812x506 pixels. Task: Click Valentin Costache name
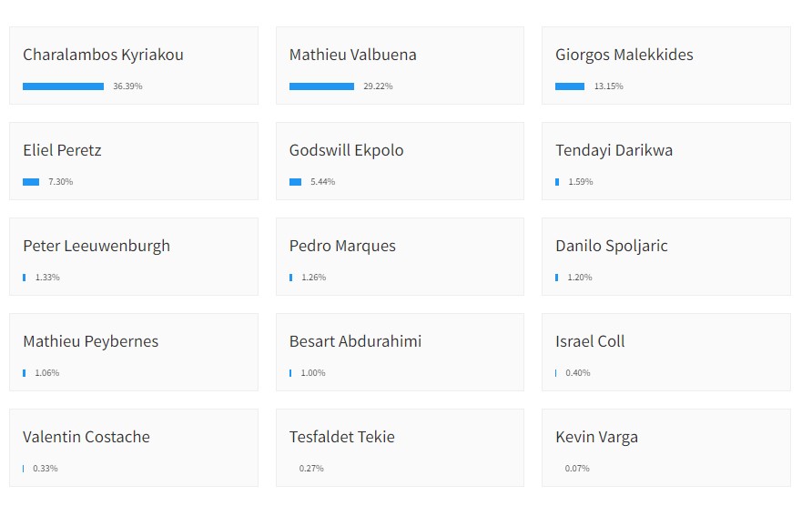pyautogui.click(x=86, y=437)
